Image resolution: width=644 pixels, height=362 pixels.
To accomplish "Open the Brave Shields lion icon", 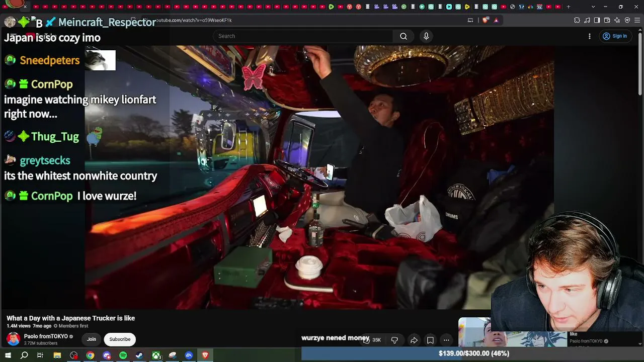I will click(485, 20).
